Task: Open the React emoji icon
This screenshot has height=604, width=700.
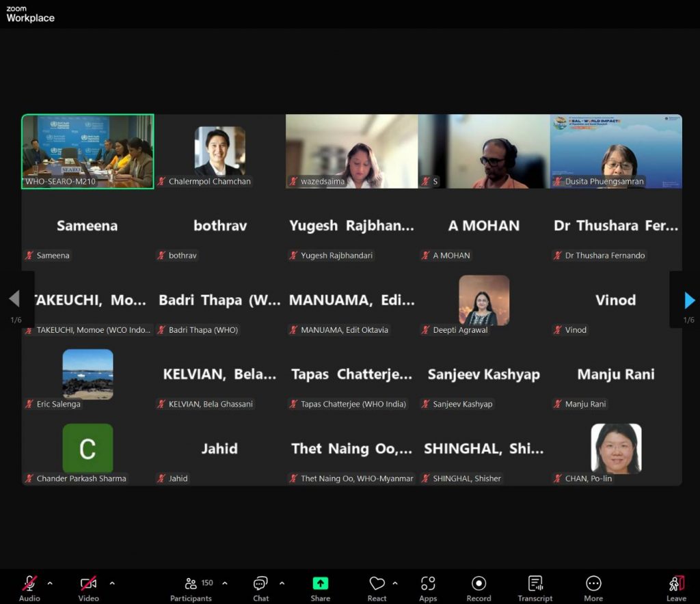Action: (x=377, y=584)
